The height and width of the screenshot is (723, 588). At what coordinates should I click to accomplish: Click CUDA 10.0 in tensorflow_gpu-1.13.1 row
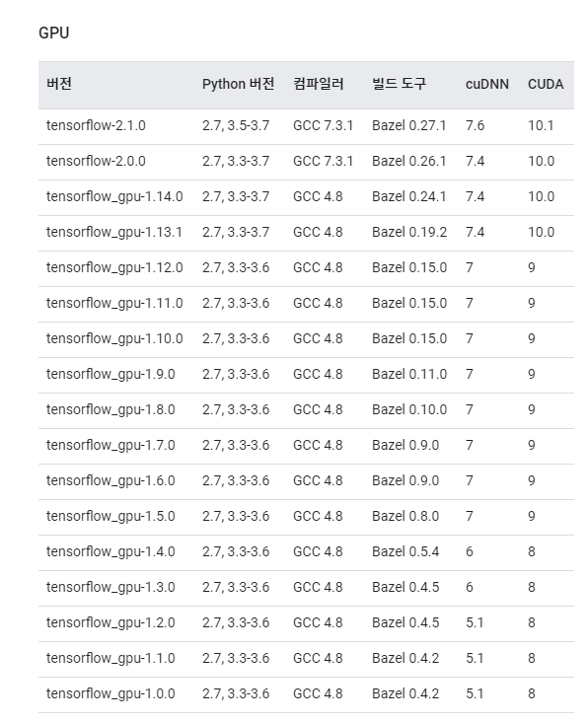click(541, 232)
